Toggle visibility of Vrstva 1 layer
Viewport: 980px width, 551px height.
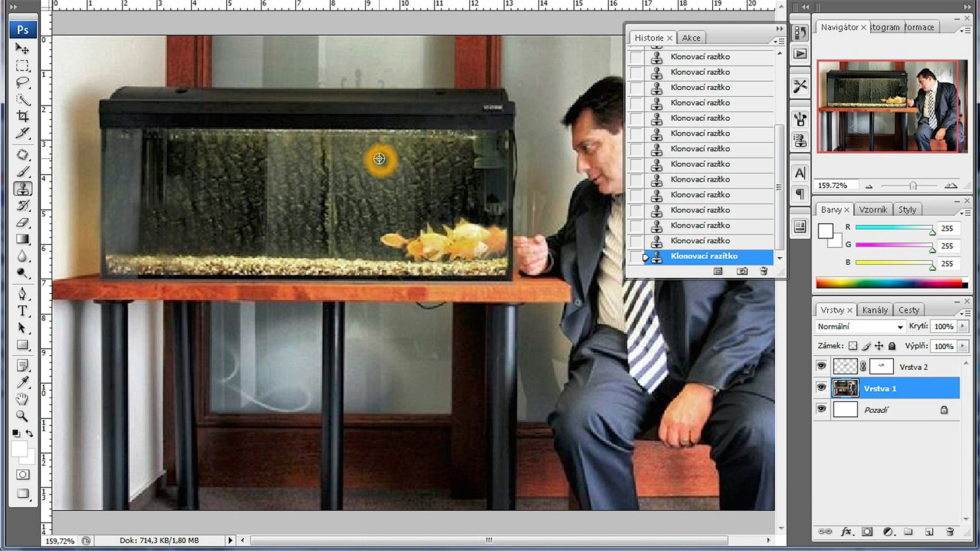coord(821,388)
